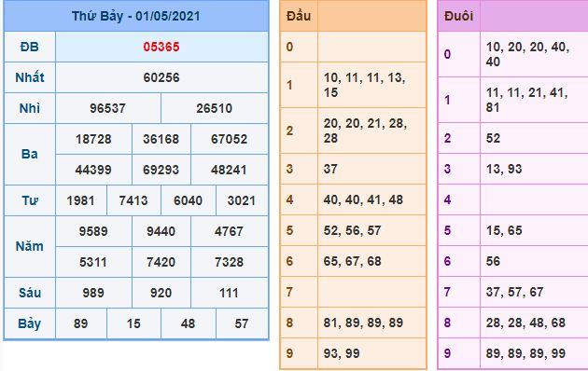Click the date header Thứ Bảy - 01/05/2021
588x371 pixels.
135,16
